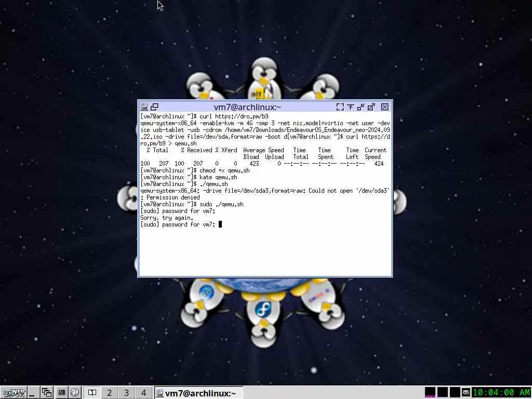Open the IceWM start menu

pos(14,393)
